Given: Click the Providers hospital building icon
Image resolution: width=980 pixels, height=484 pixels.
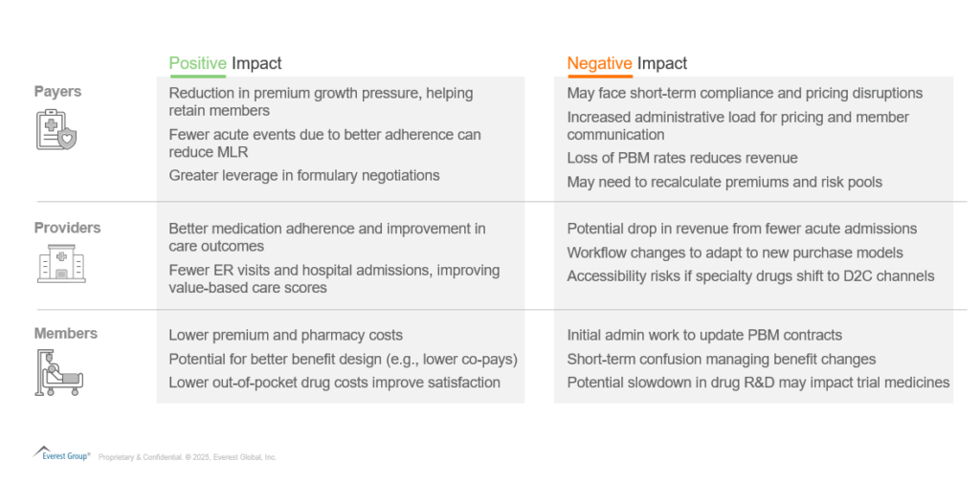Looking at the screenshot, I should pyautogui.click(x=61, y=262).
